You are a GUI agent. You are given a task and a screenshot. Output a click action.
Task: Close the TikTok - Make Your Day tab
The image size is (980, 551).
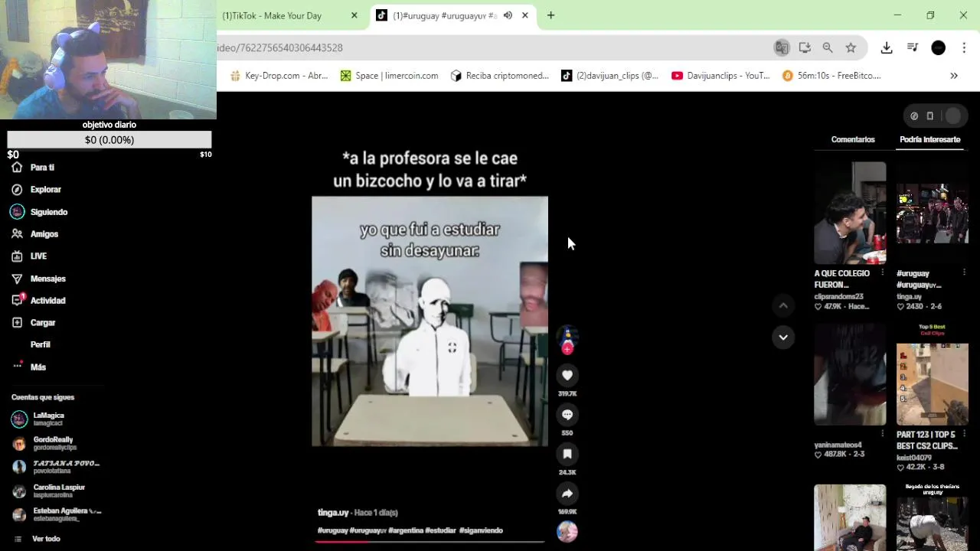354,15
